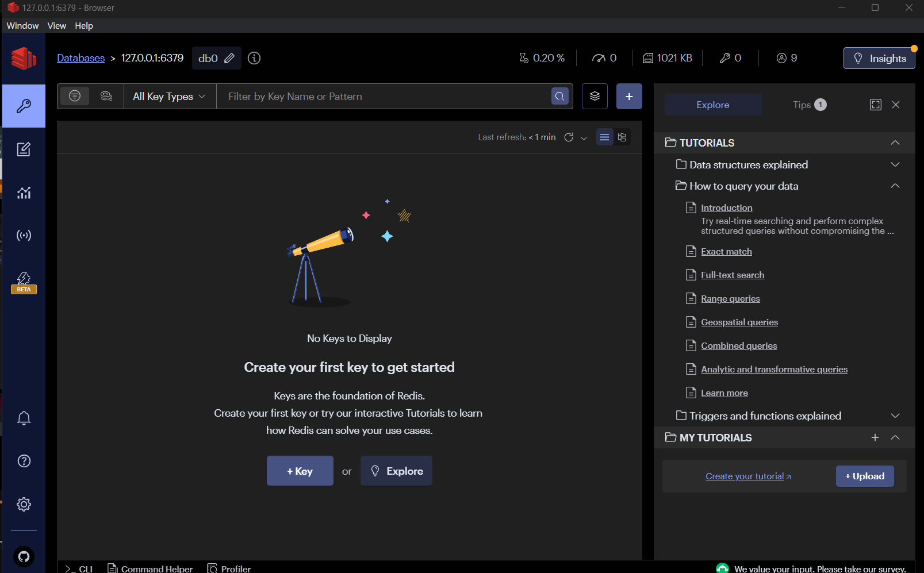Open the Triggers and Functions BETA icon

(24, 282)
